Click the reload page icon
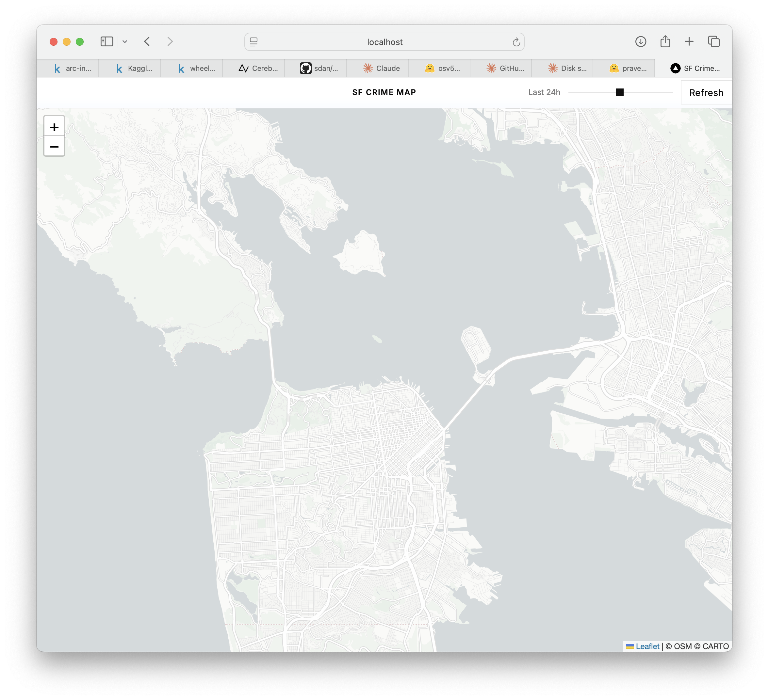769x700 pixels. 516,42
